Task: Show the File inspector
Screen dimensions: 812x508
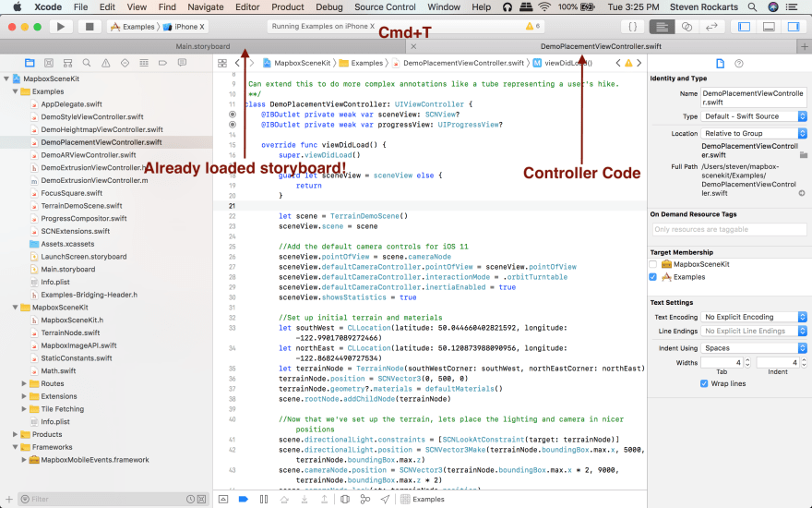Action: click(720, 63)
